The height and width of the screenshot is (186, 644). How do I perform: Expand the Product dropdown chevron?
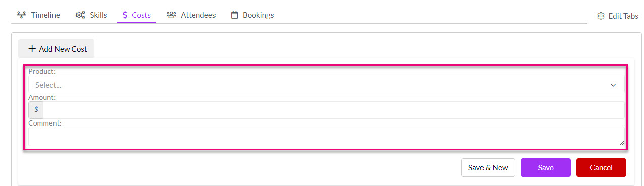click(x=613, y=85)
